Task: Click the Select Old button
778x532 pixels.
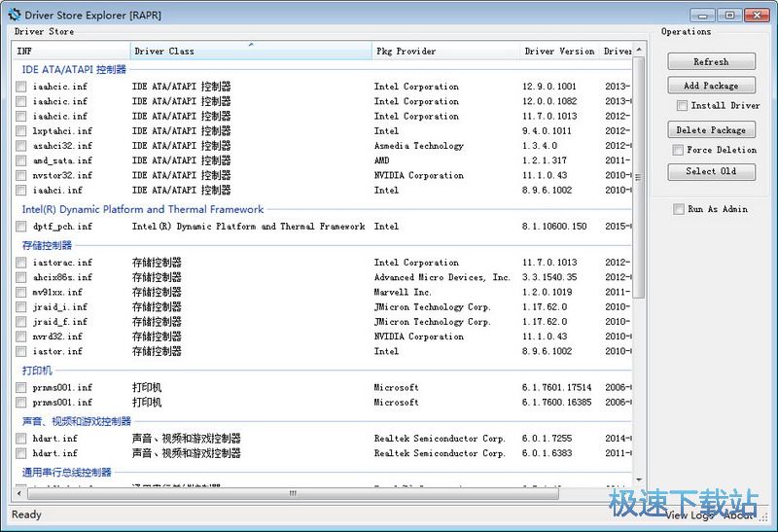Action: pyautogui.click(x=711, y=171)
